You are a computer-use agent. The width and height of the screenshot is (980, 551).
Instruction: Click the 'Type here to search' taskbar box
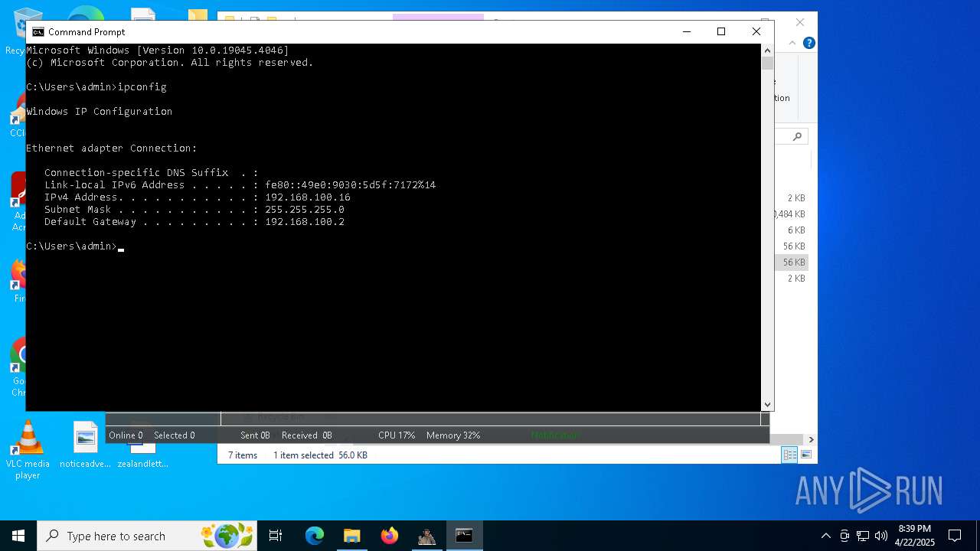click(x=147, y=536)
